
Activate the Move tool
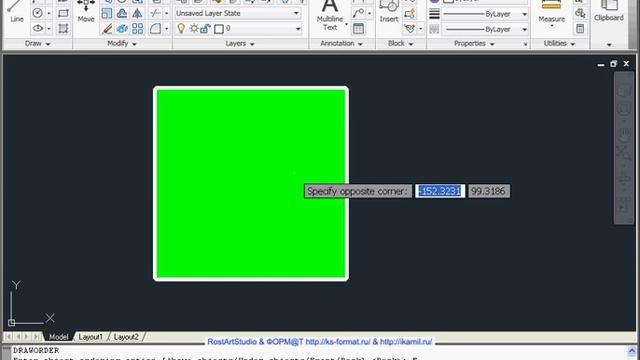coord(86,11)
